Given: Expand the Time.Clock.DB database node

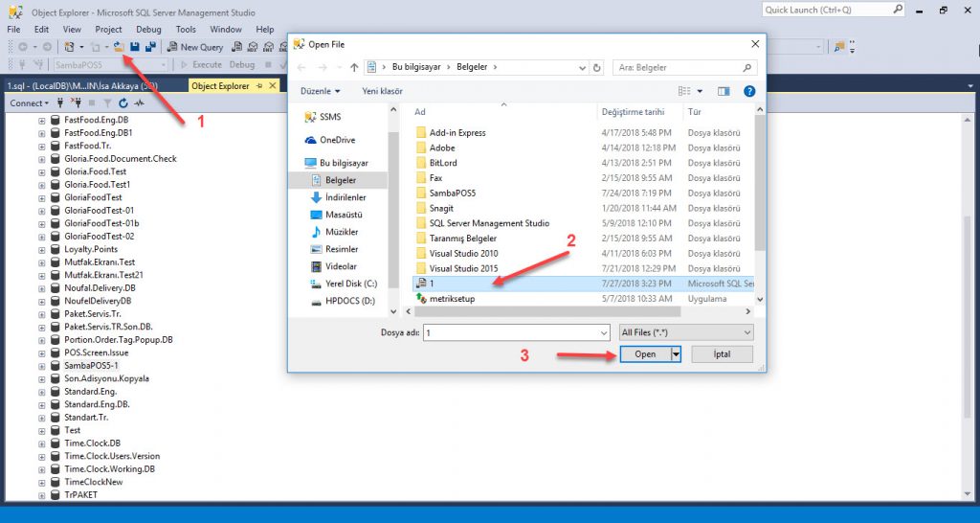Looking at the screenshot, I should coord(42,443).
